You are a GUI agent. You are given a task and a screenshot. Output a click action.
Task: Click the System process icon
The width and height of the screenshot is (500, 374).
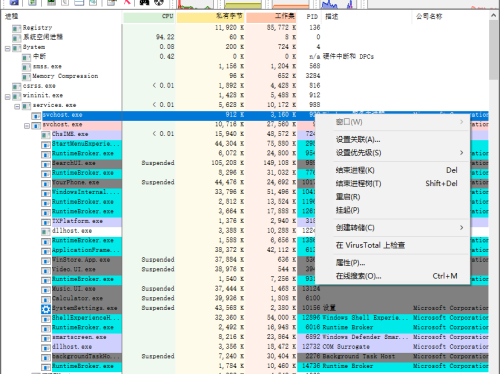pos(17,48)
